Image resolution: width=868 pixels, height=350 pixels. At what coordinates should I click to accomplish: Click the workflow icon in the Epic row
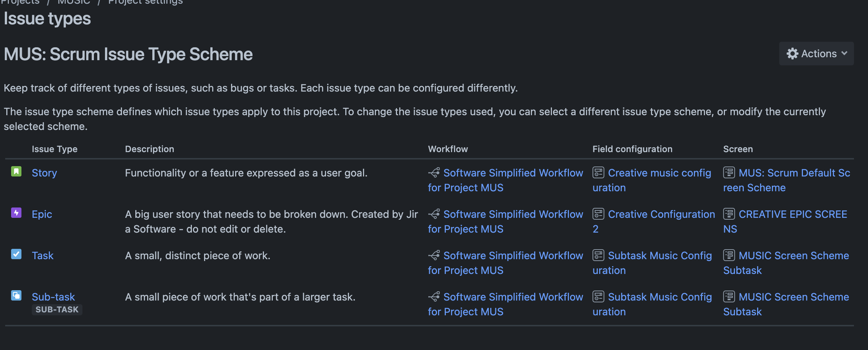(x=434, y=214)
